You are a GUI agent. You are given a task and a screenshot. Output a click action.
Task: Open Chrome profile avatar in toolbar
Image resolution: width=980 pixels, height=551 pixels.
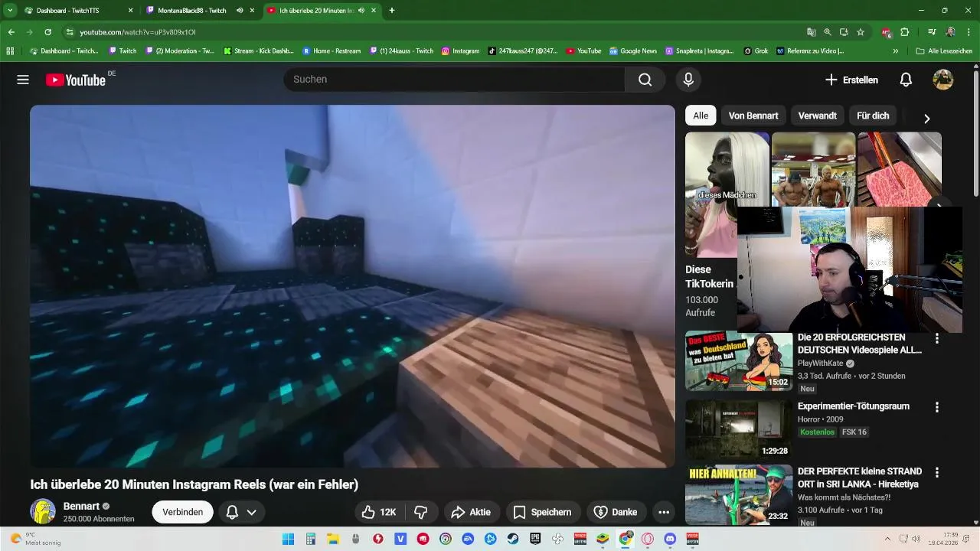coord(950,32)
